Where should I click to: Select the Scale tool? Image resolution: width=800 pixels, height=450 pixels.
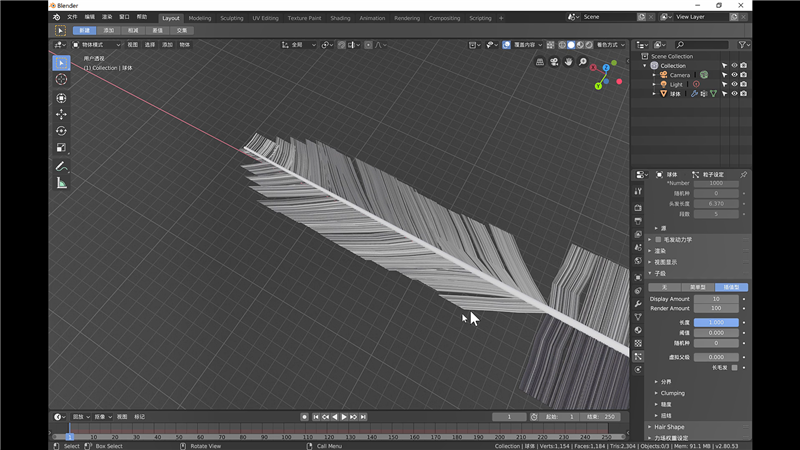[x=61, y=147]
